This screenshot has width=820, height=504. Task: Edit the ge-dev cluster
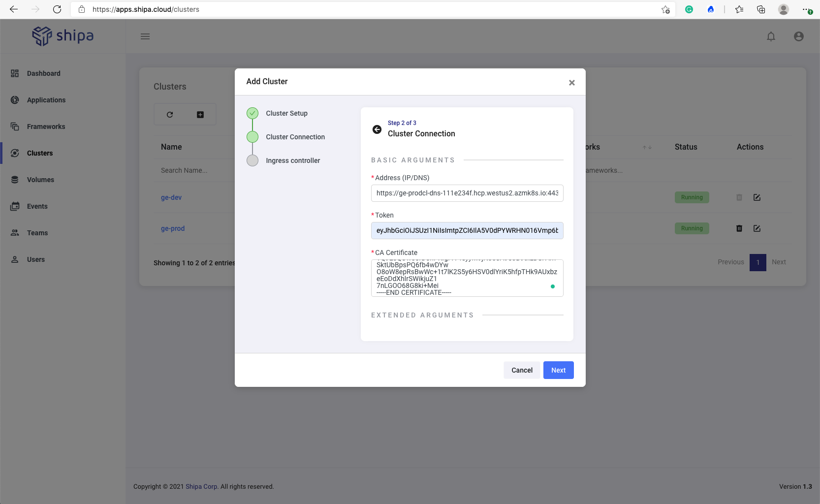pos(757,197)
